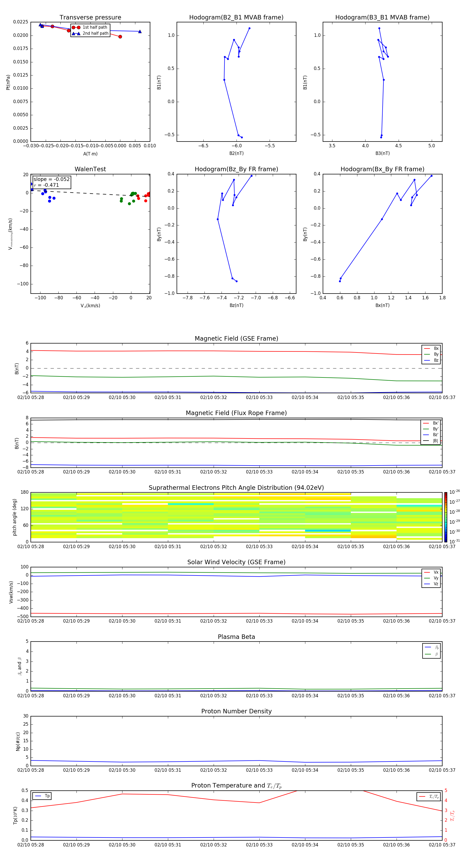
Task: Click the 'A(T·m)' x-axis label
Action: click(90, 154)
